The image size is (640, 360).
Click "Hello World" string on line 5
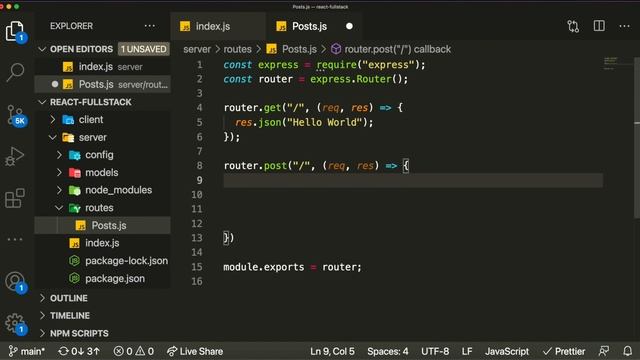point(324,122)
